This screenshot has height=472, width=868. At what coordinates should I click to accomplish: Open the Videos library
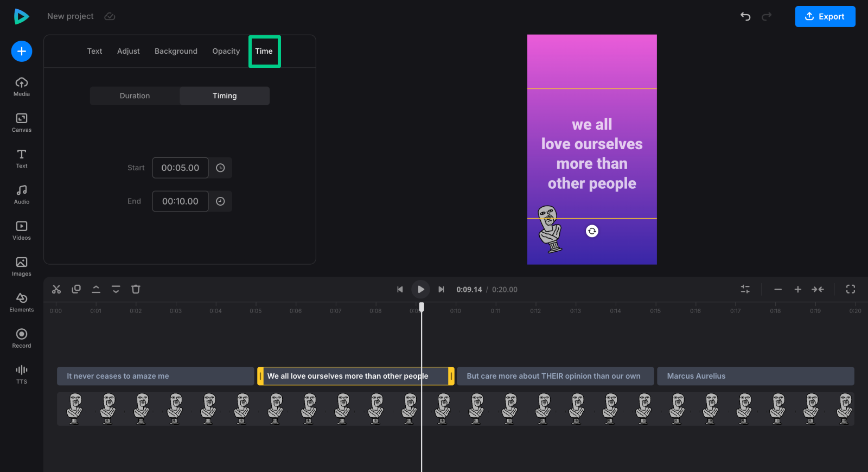pyautogui.click(x=22, y=231)
